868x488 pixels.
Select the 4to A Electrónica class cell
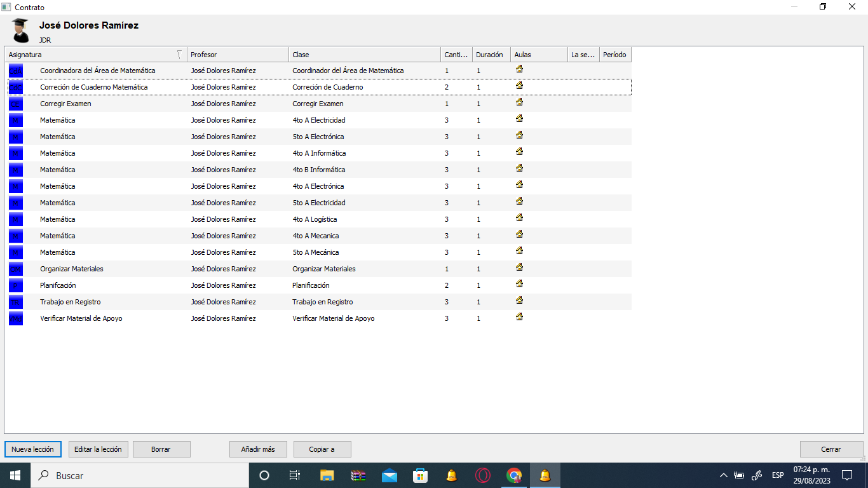point(318,186)
